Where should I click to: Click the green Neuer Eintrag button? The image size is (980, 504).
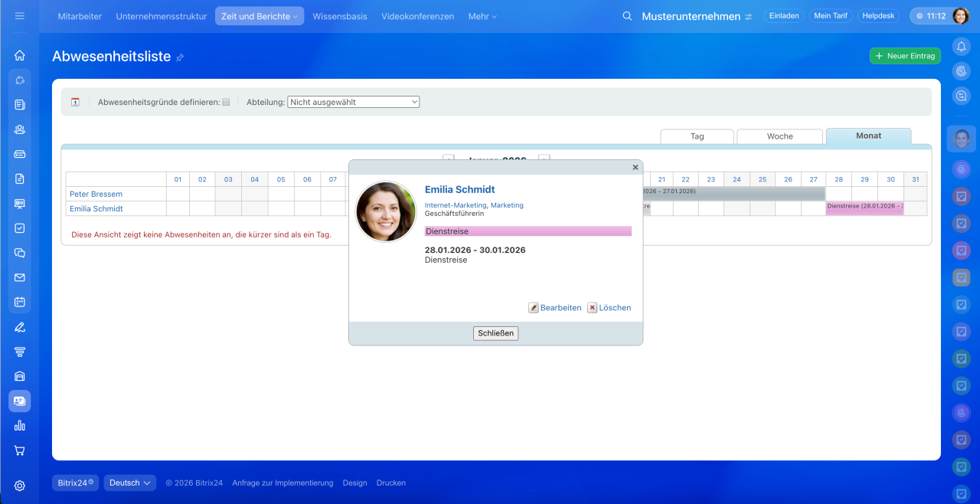point(905,56)
